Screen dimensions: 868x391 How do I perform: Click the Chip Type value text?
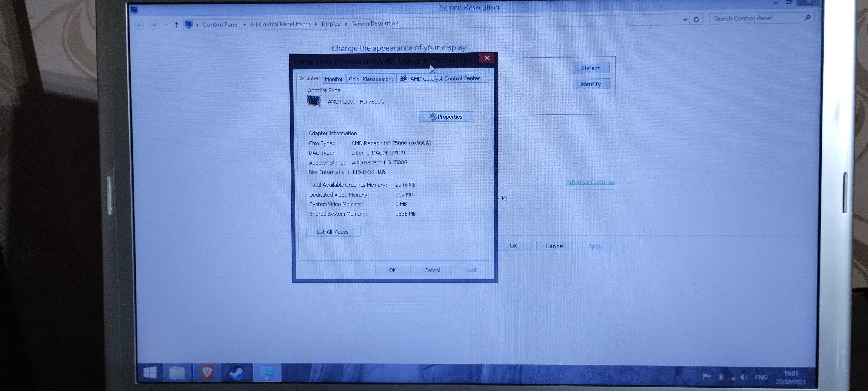tap(391, 143)
